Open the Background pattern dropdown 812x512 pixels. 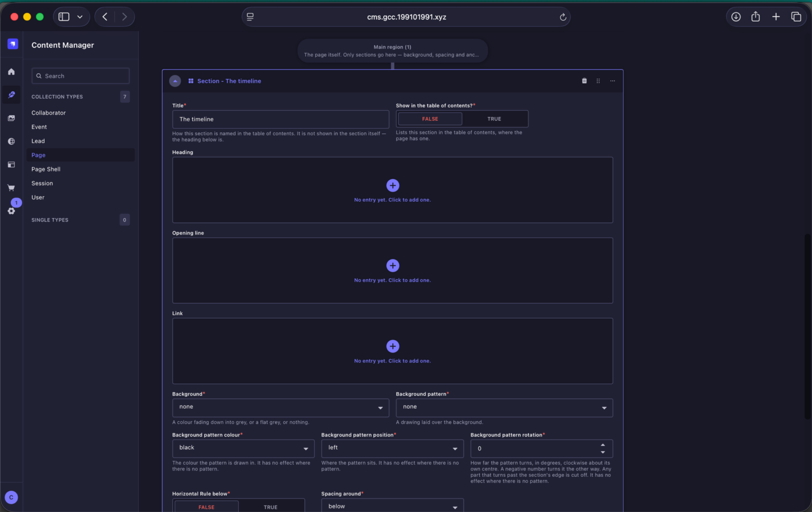pos(504,408)
